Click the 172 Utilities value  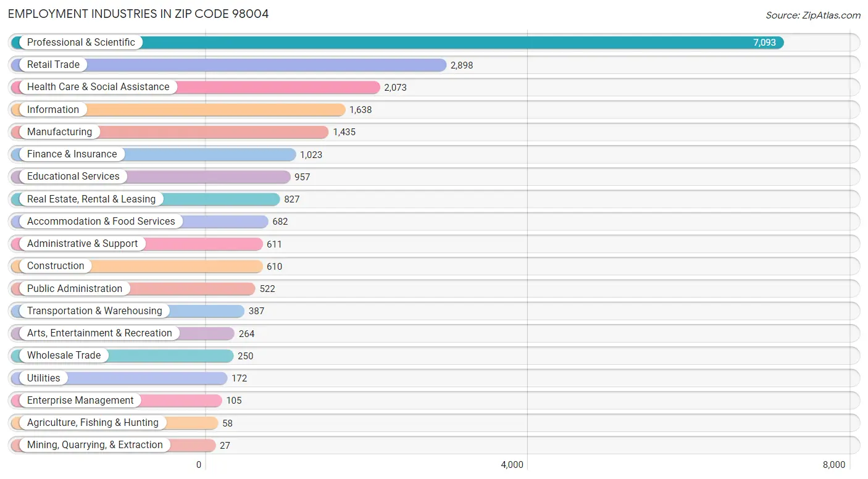[x=240, y=378]
